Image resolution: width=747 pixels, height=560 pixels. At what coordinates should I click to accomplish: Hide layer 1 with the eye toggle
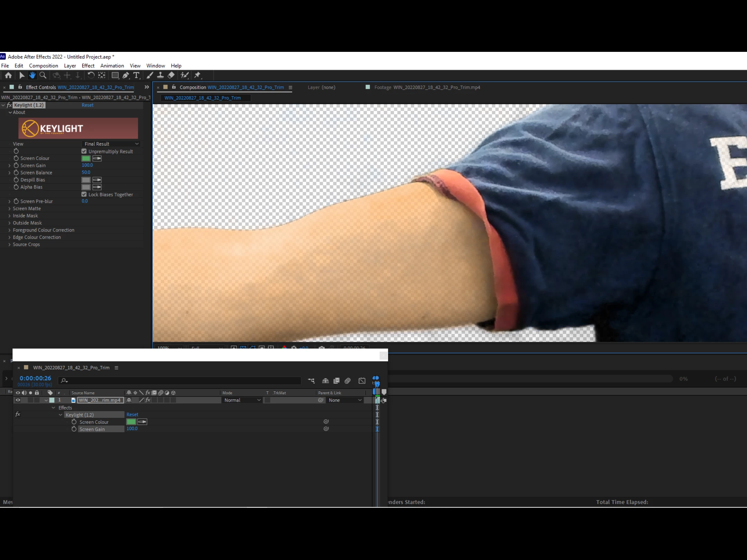click(x=18, y=400)
